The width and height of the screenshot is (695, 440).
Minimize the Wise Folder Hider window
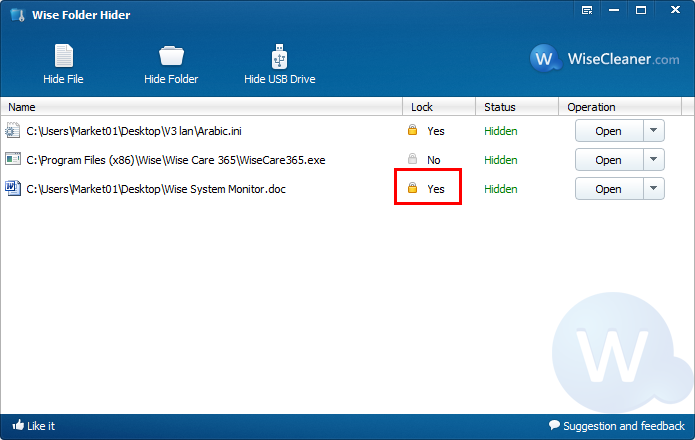point(614,10)
